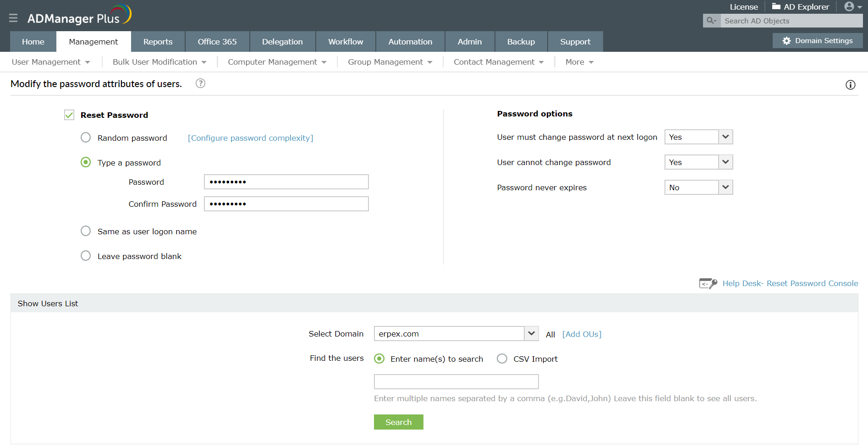868x447 pixels.
Task: Select the Type a password option
Action: (x=86, y=162)
